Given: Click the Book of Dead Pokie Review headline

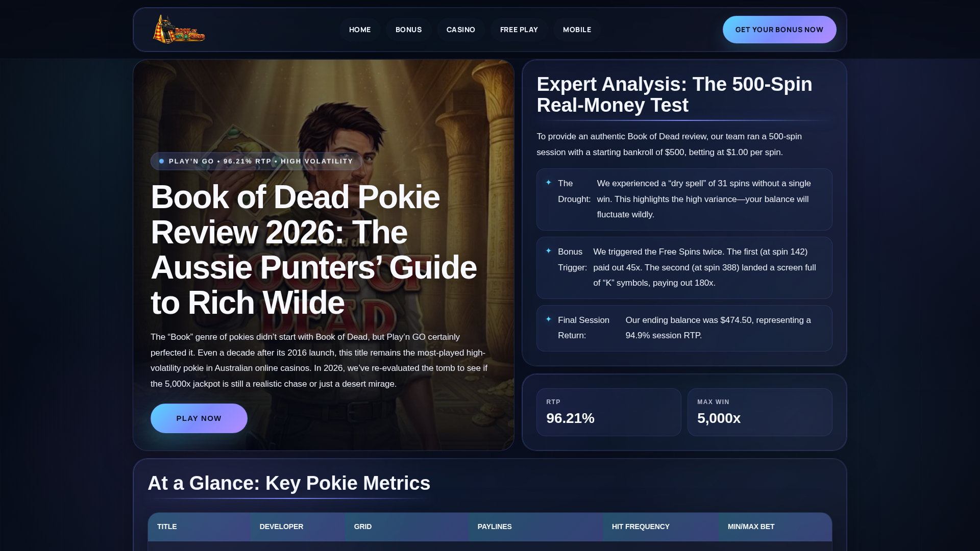Looking at the screenshot, I should pyautogui.click(x=314, y=249).
